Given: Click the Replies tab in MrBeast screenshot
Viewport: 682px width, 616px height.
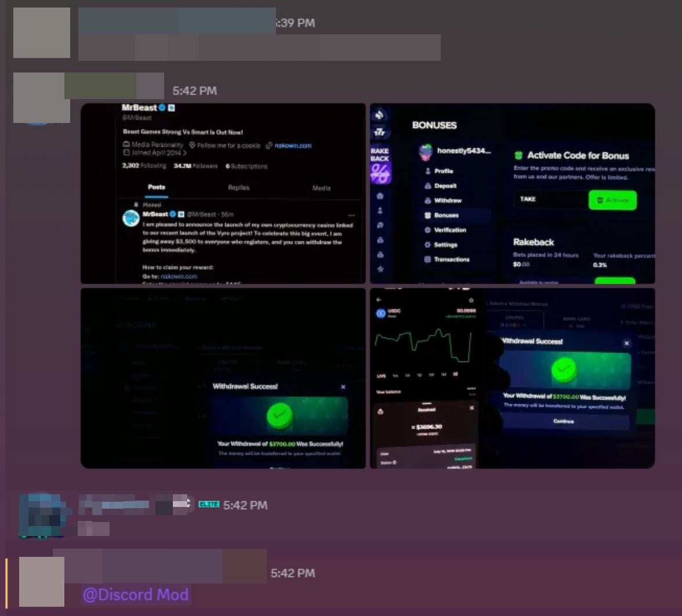Looking at the screenshot, I should (239, 187).
